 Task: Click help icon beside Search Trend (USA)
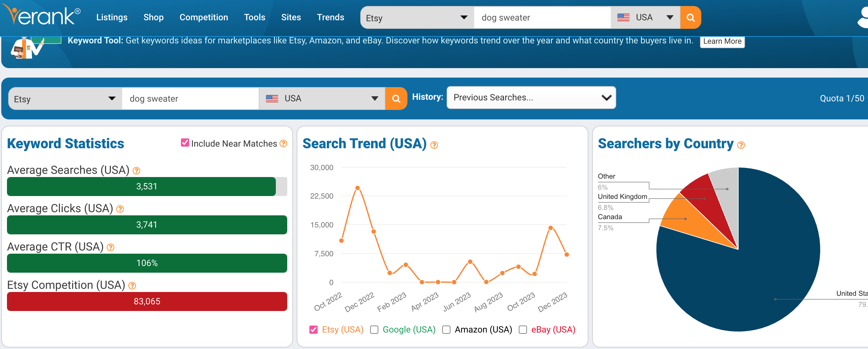pyautogui.click(x=434, y=145)
